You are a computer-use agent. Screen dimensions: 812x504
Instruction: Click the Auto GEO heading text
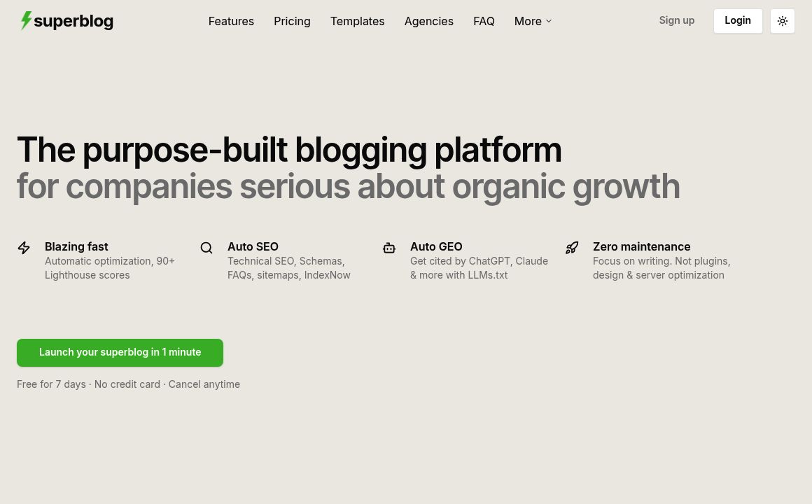[x=436, y=246]
